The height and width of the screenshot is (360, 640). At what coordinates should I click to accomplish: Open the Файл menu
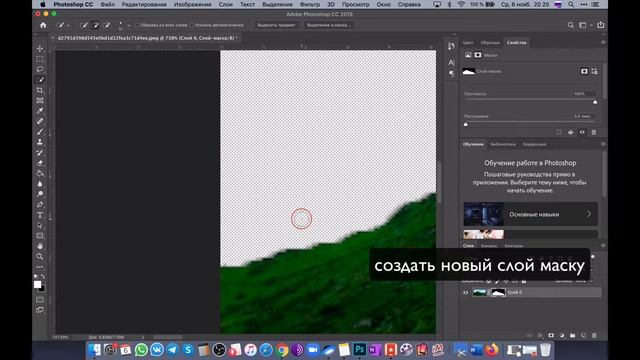coord(107,4)
